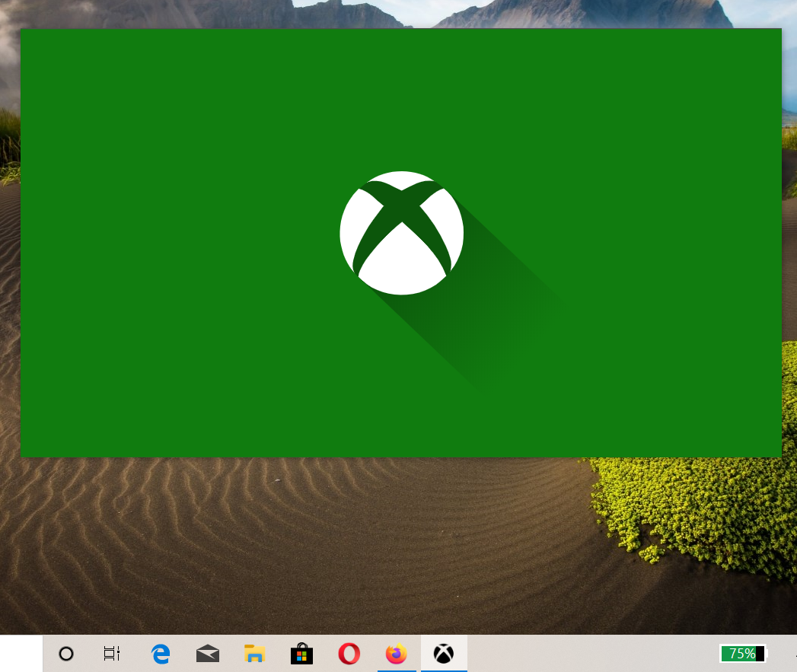Launch Opera browser from taskbar
Viewport: 797px width, 672px height.
pyautogui.click(x=349, y=654)
